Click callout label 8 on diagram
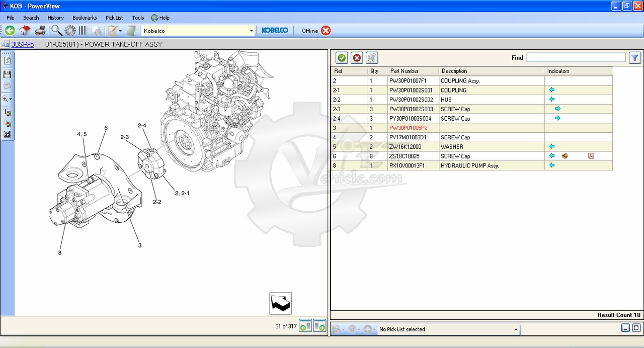This screenshot has width=644, height=348. [59, 253]
